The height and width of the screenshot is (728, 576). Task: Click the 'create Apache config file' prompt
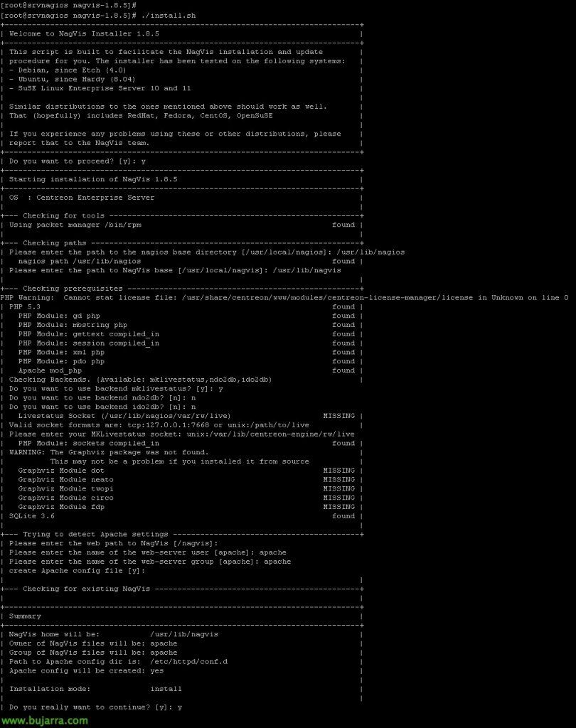77,571
